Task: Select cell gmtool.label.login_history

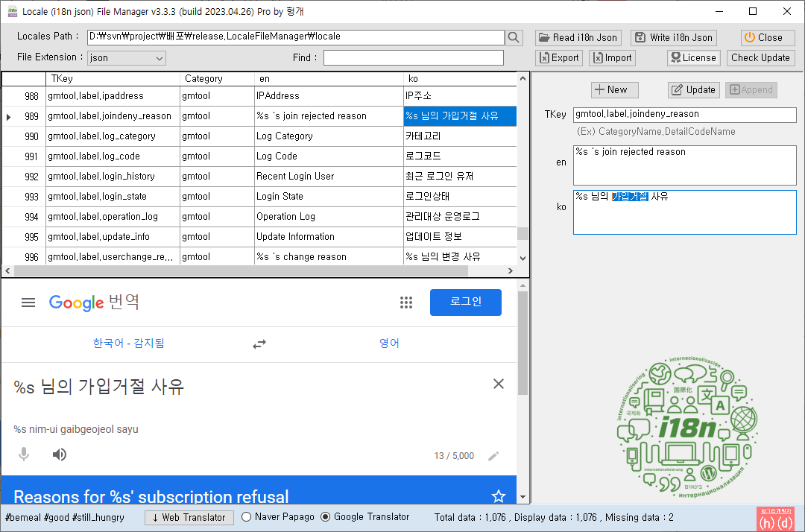Action: pos(113,176)
